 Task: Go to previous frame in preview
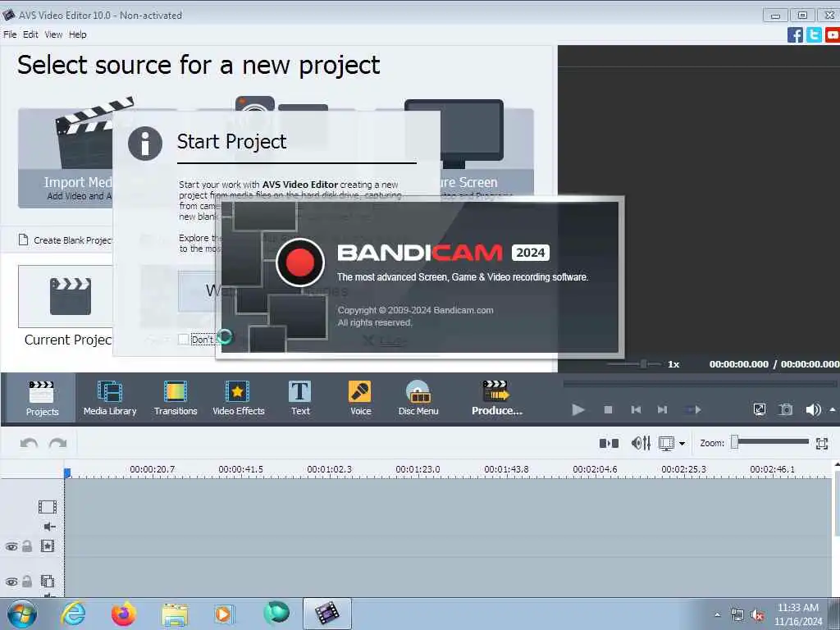636,410
